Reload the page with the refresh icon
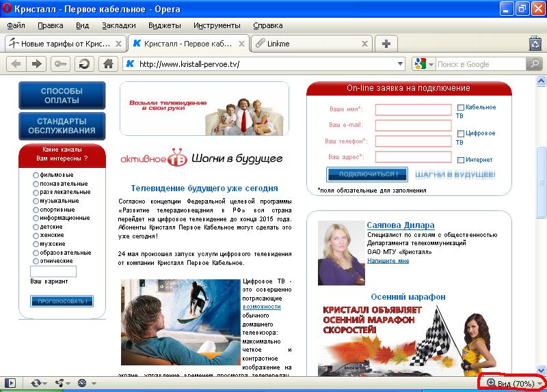The width and height of the screenshot is (547, 392). tap(84, 64)
